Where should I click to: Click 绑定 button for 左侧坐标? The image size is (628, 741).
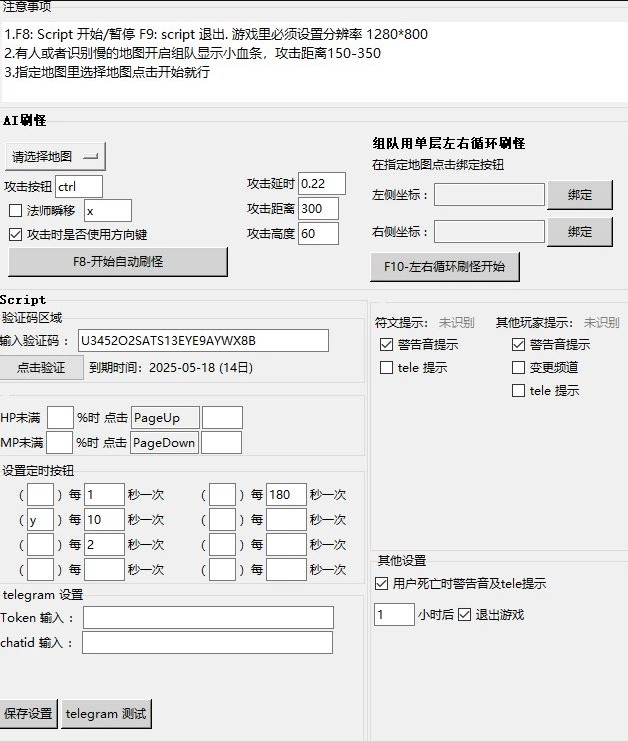pos(580,195)
